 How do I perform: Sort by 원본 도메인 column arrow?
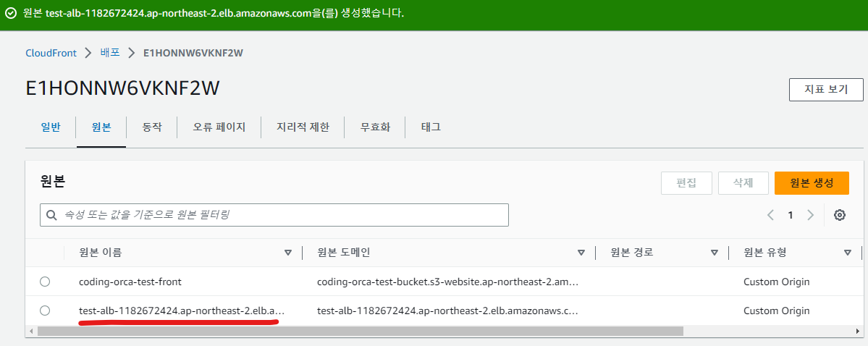tap(581, 253)
